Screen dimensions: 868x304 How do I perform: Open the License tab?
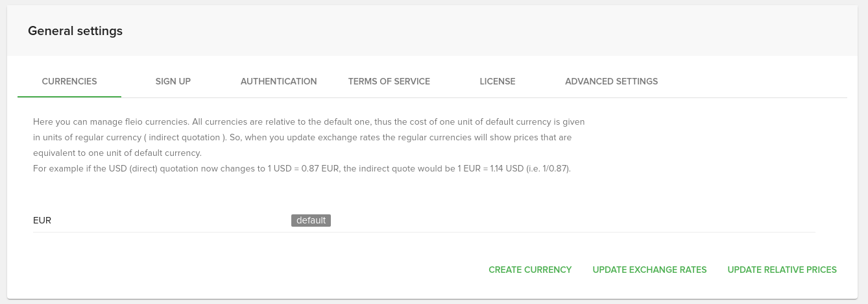click(498, 81)
